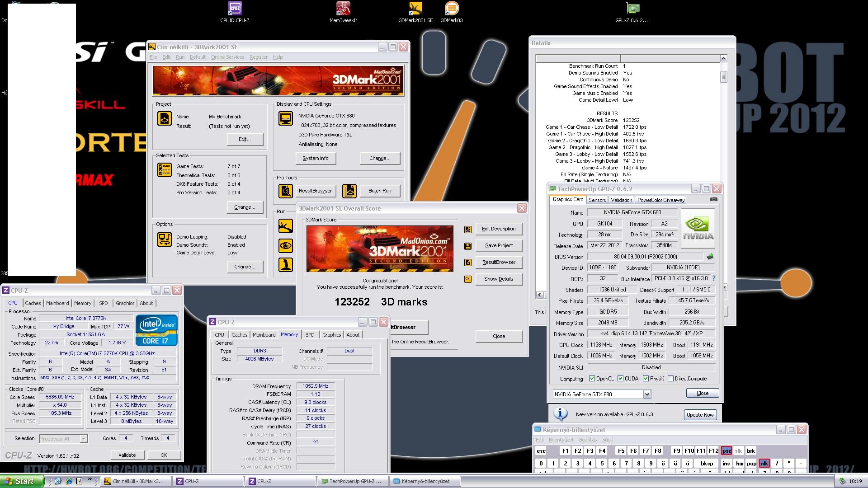Open the Default menu in 3DMark2001
The height and width of the screenshot is (488, 868).
[198, 57]
